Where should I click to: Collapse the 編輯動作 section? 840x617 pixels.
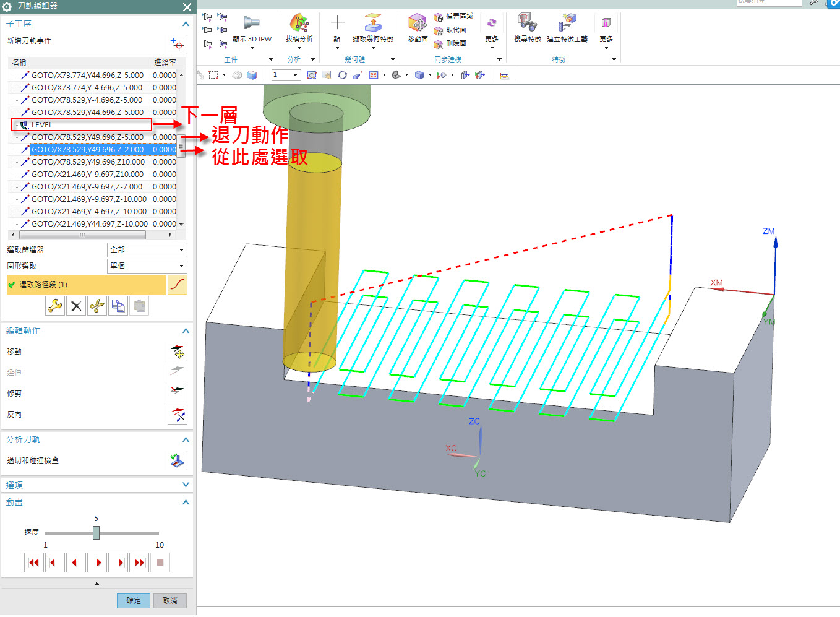coord(186,331)
